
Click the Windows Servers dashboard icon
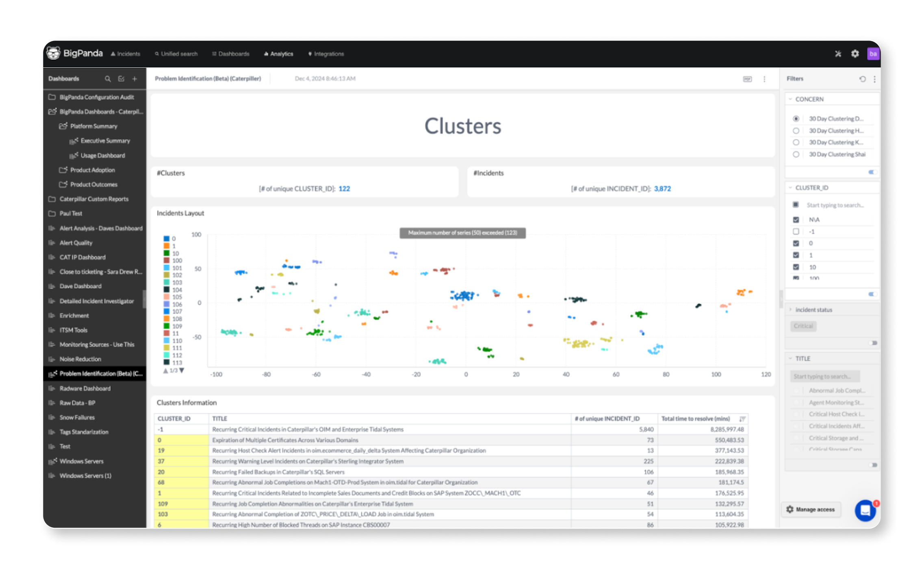[52, 461]
